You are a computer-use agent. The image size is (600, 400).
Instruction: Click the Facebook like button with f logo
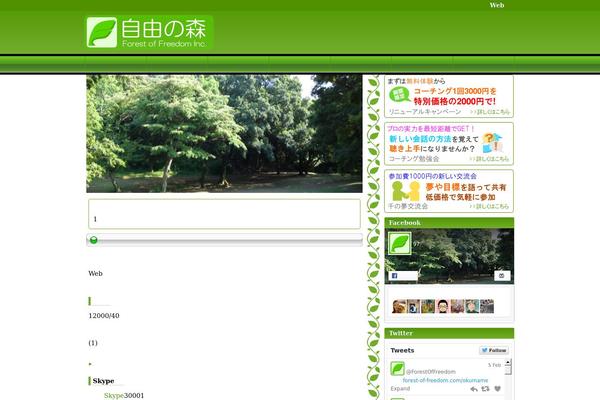point(403,276)
